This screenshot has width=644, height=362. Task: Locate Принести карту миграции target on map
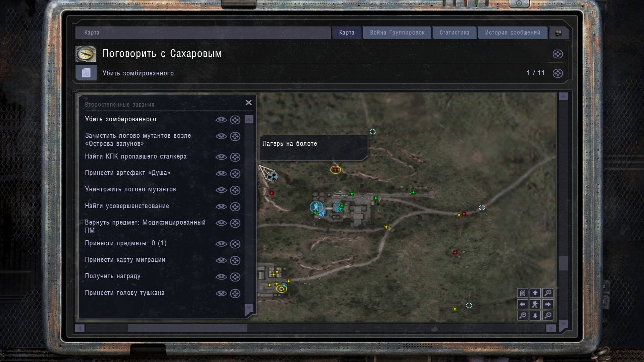coord(235,260)
